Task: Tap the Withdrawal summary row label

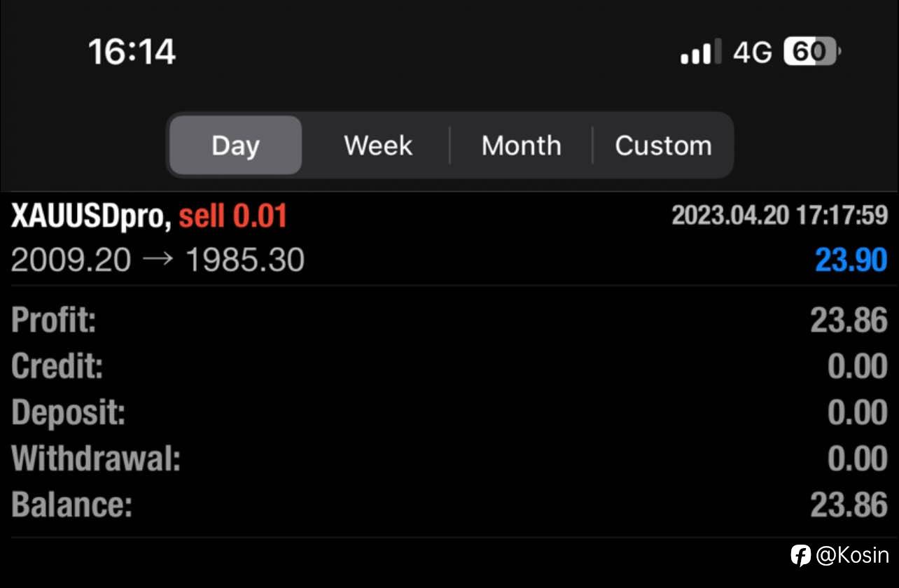Action: tap(96, 458)
